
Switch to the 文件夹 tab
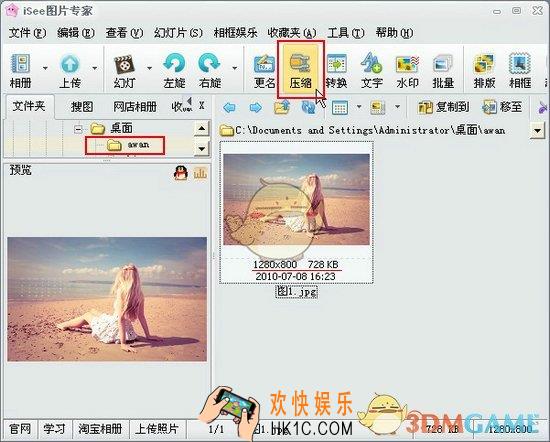(29, 106)
